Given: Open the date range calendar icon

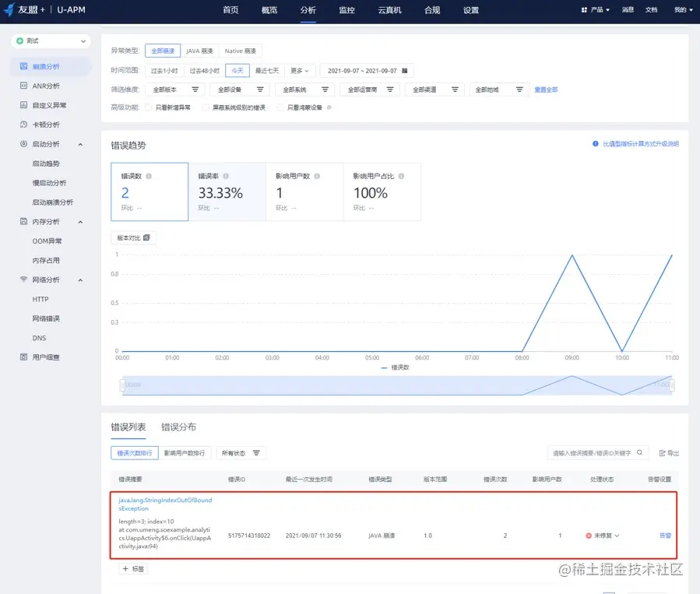Looking at the screenshot, I should coord(404,71).
